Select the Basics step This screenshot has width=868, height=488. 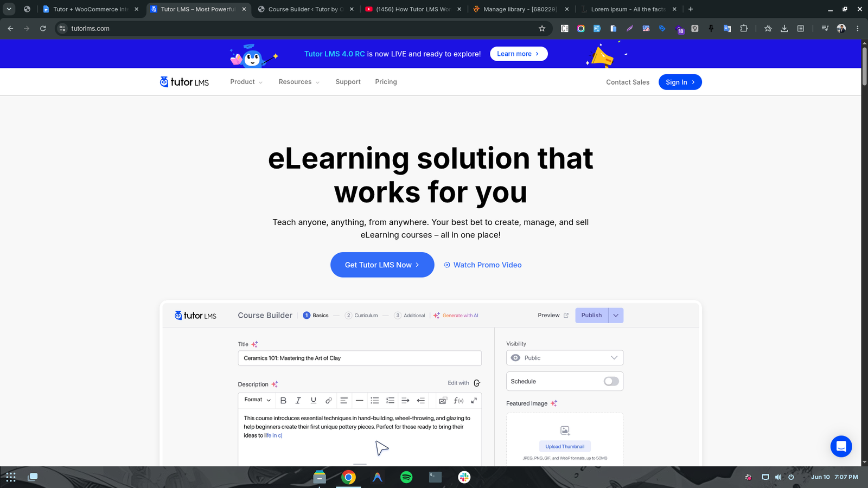[x=316, y=316]
